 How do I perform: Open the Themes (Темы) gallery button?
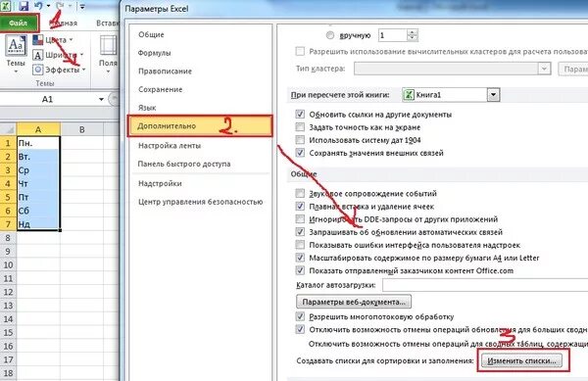click(x=16, y=53)
